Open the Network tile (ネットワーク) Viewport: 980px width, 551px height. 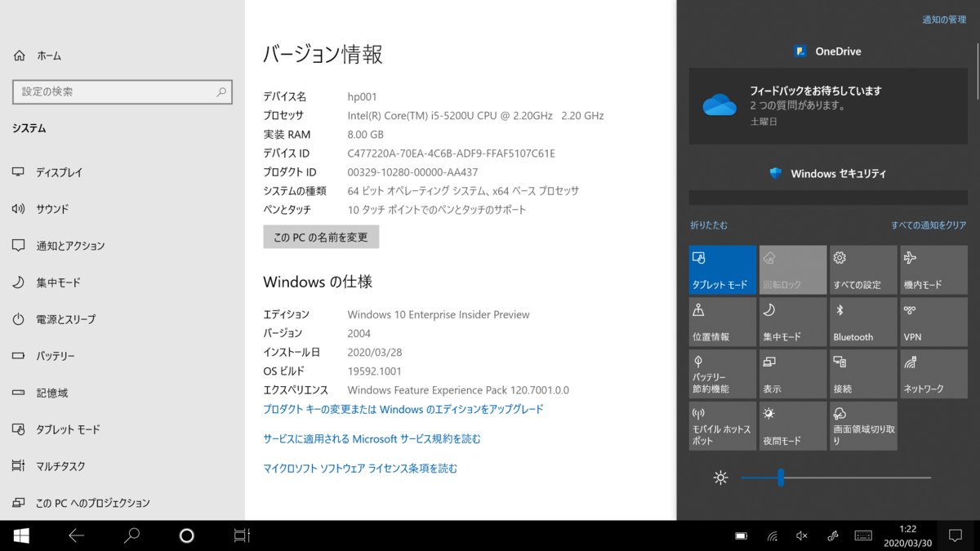pyautogui.click(x=933, y=374)
